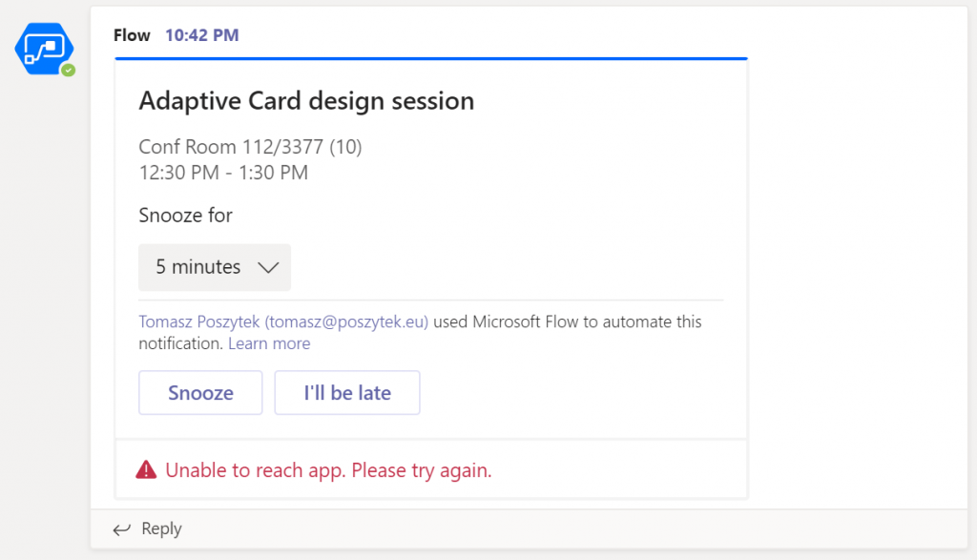Click the 12:30 PM - 1:30 PM time text

(223, 173)
